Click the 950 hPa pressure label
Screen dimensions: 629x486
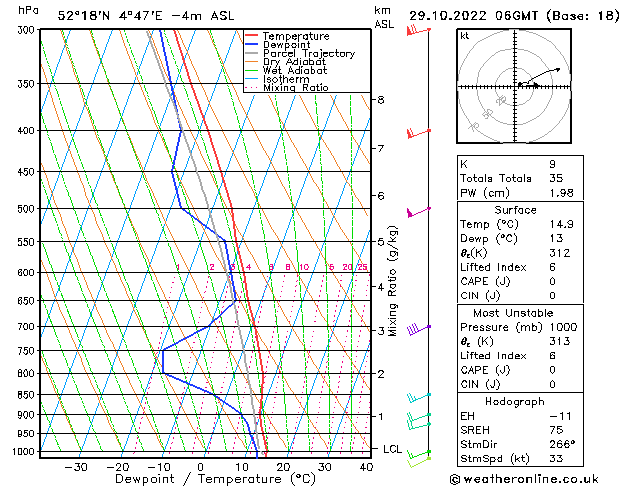[x=28, y=434]
